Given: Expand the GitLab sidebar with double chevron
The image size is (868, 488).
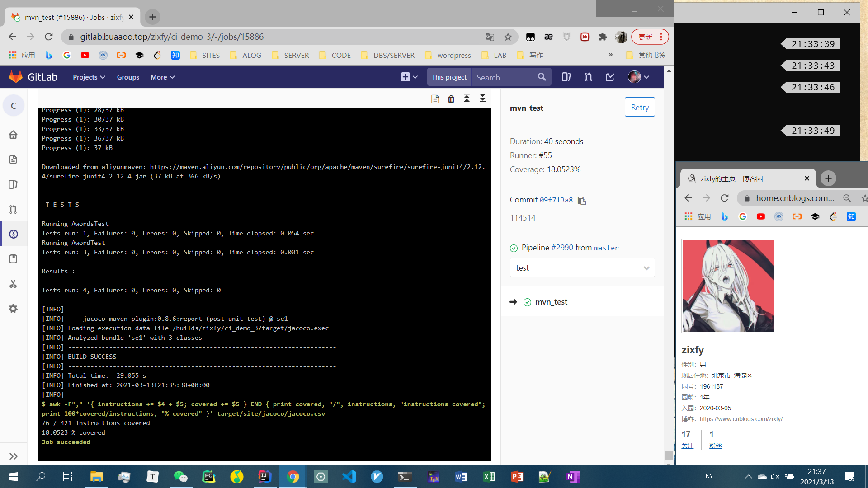Looking at the screenshot, I should tap(13, 456).
